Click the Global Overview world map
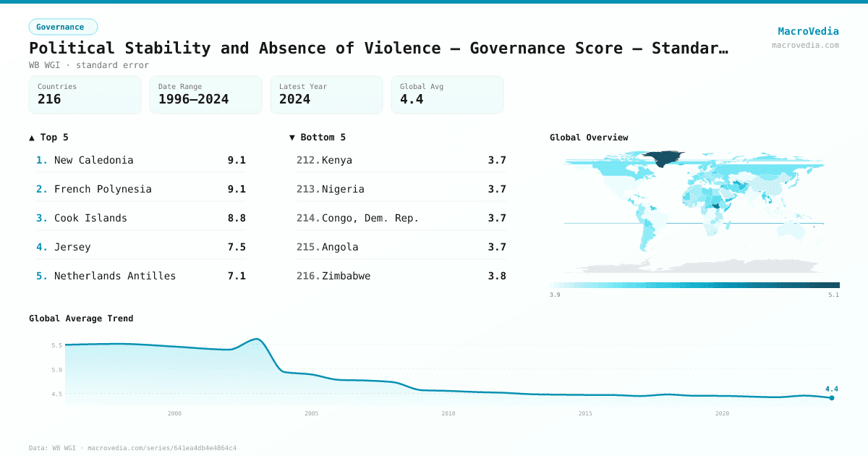This screenshot has width=868, height=456. click(x=694, y=211)
